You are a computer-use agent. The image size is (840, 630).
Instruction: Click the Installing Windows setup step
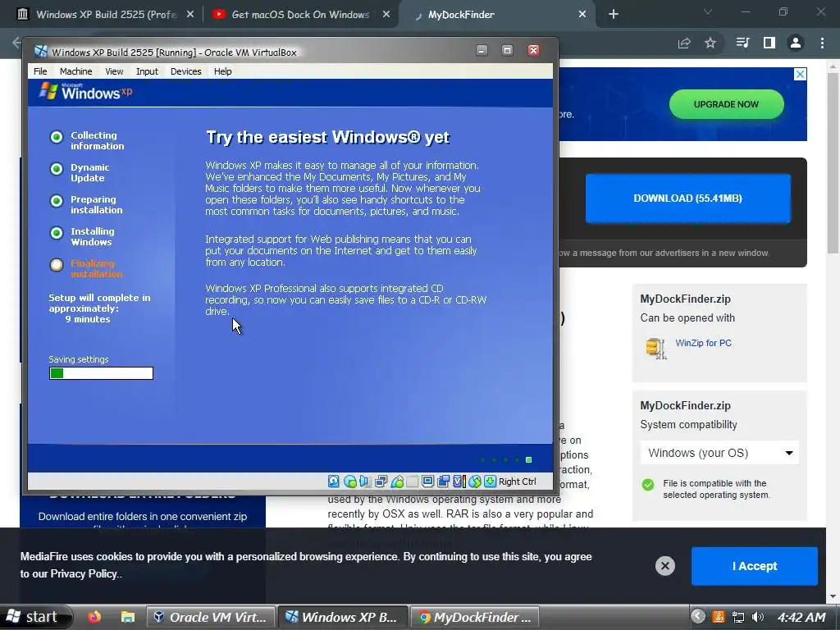(83, 236)
